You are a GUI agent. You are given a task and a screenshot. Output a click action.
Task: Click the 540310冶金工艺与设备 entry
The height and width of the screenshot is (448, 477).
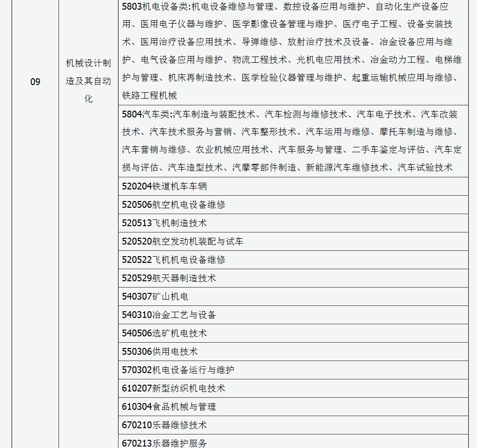(x=169, y=315)
